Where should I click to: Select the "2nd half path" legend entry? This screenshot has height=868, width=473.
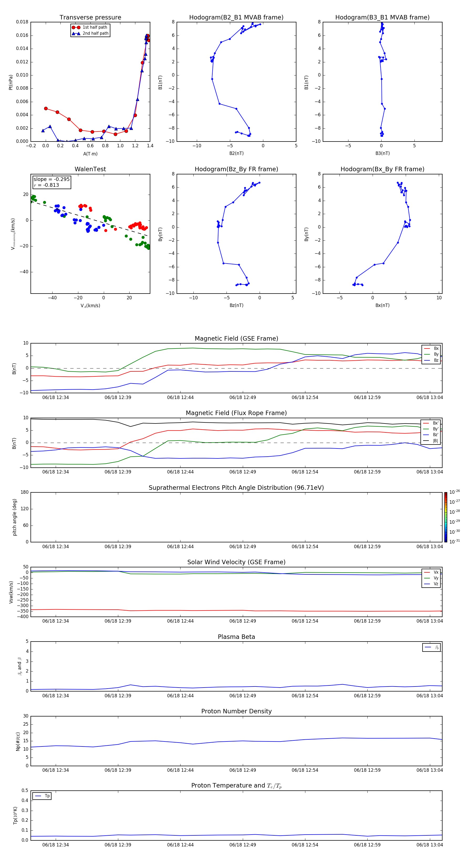(x=90, y=33)
